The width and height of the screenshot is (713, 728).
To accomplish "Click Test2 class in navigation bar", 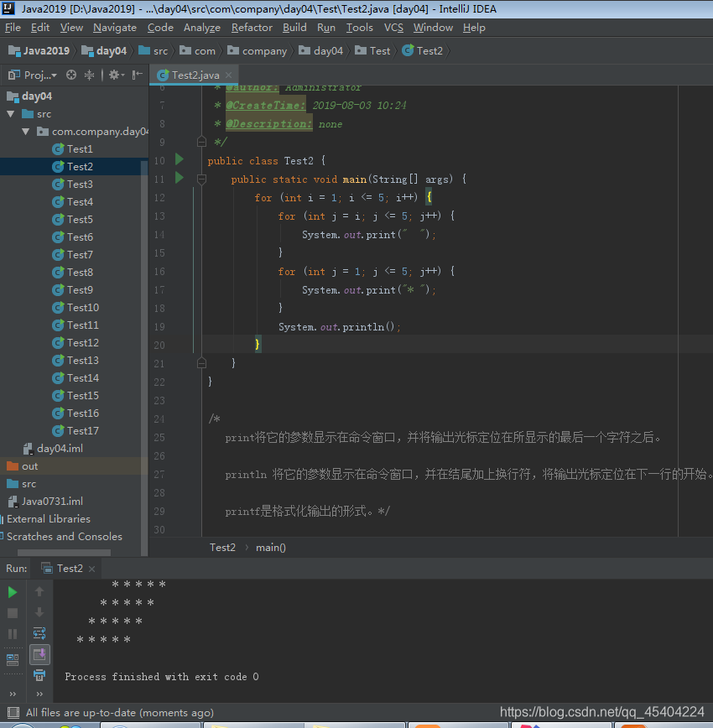I will (423, 50).
